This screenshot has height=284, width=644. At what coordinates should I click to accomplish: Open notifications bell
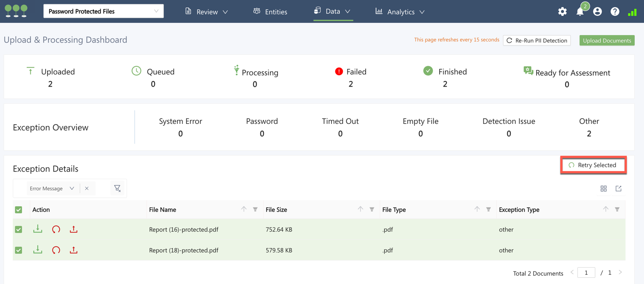[x=580, y=12]
